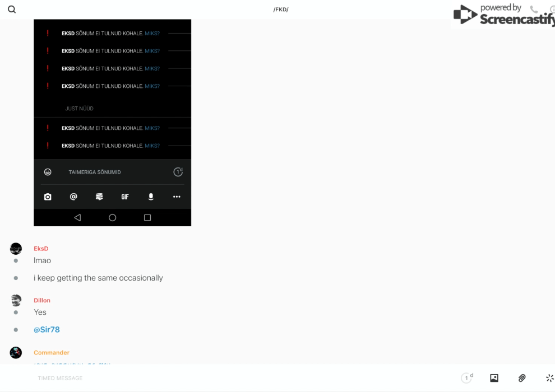Open conversation info via the circled-i icon
The height and width of the screenshot is (392, 555).
pos(552,10)
